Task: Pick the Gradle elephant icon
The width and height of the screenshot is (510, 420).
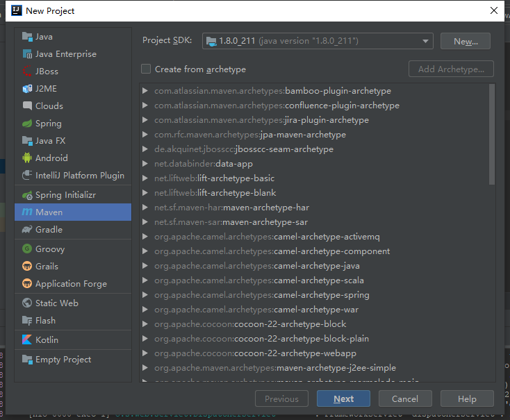Action: pyautogui.click(x=27, y=230)
